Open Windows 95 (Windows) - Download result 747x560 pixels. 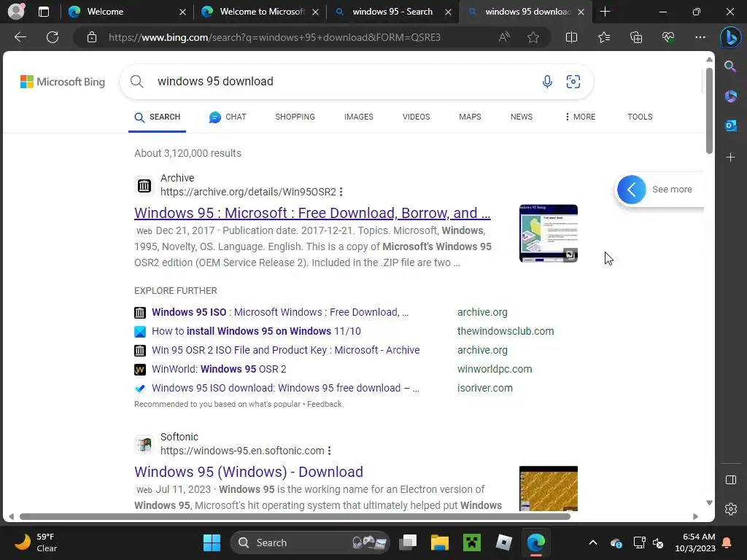[249, 472]
